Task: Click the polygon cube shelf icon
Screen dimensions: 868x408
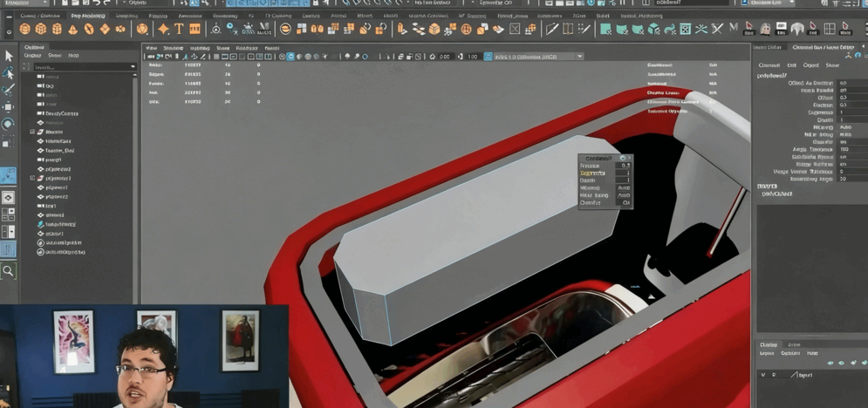Action: coord(41,30)
